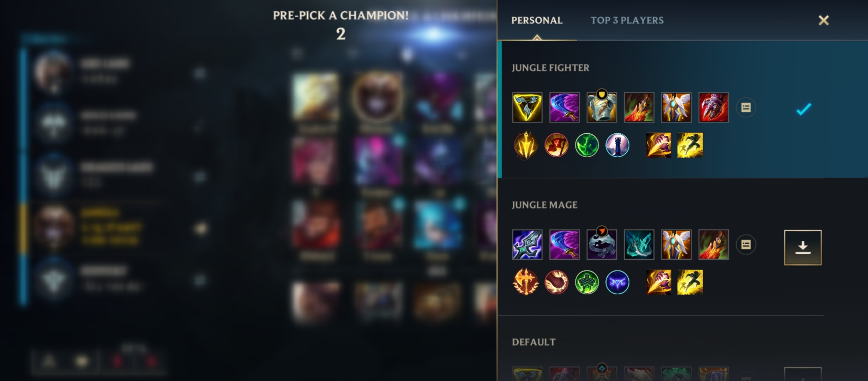The width and height of the screenshot is (868, 381).
Task: Click the Flash spell in Jungle Fighter row
Action: [x=690, y=145]
